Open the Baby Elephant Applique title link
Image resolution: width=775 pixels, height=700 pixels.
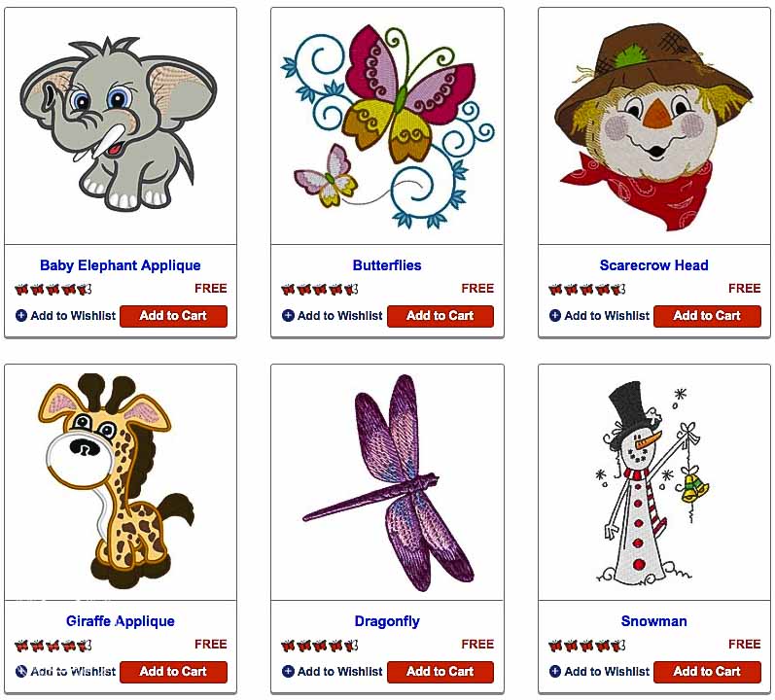[x=121, y=265]
